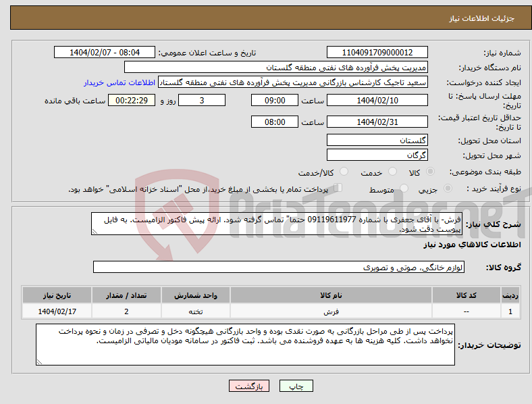Click the جزئیات اطلاعات نیاز page header

click(x=481, y=18)
